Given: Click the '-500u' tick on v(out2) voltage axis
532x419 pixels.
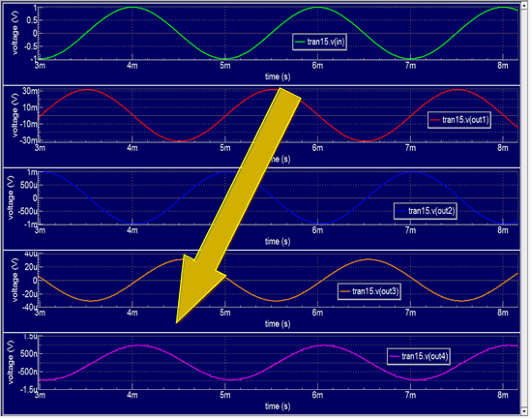Looking at the screenshot, I should [27, 211].
